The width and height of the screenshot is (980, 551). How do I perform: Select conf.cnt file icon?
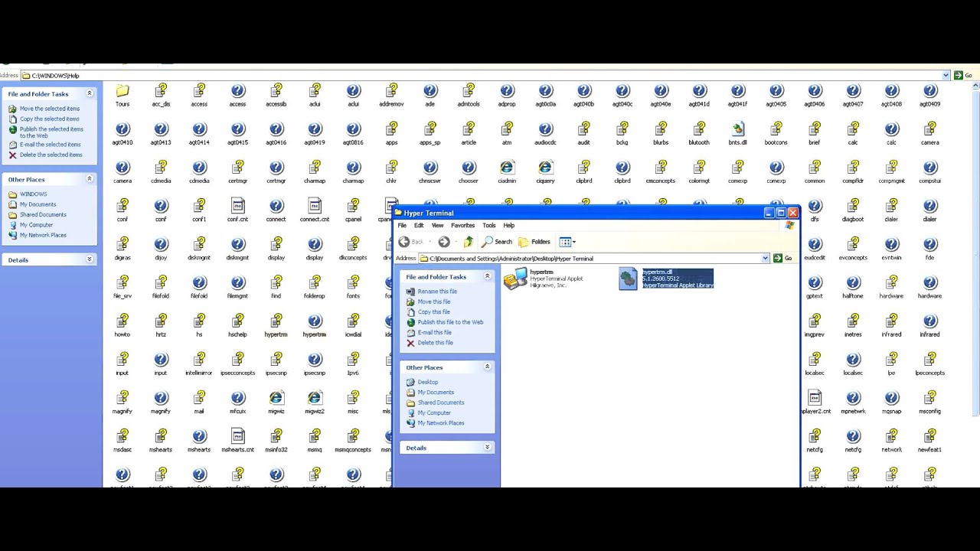point(237,206)
